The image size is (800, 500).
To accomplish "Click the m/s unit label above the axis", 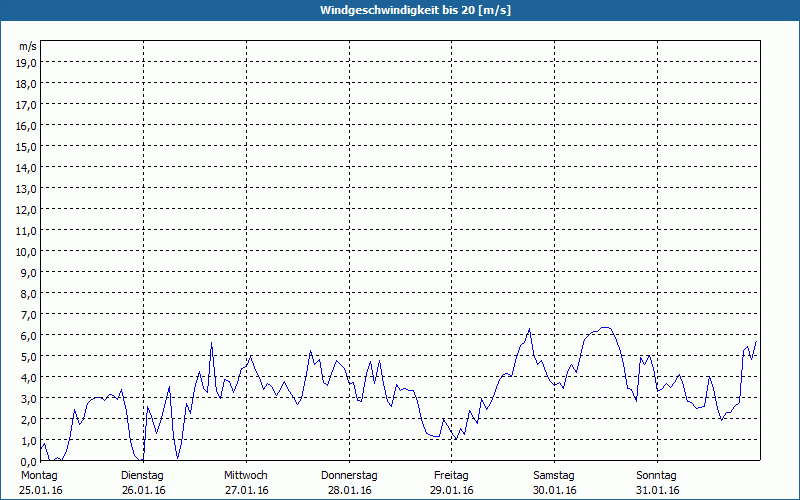I will [x=28, y=46].
